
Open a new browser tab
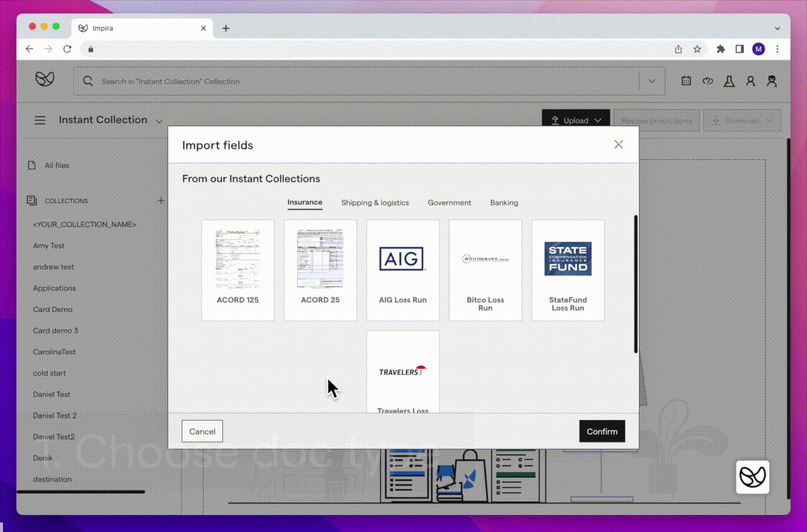click(x=226, y=28)
